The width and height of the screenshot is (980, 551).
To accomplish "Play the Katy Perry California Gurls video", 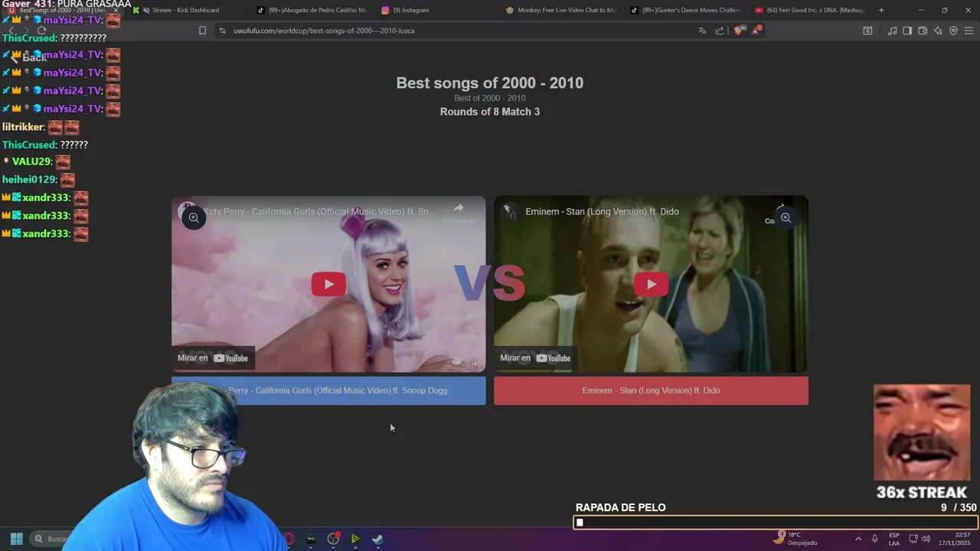I will pos(328,284).
